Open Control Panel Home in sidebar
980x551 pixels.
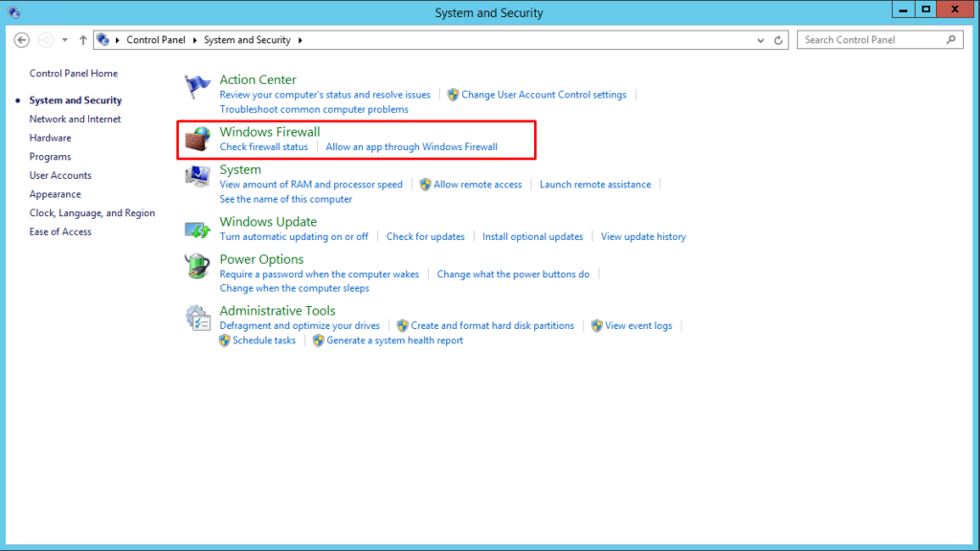pyautogui.click(x=73, y=73)
